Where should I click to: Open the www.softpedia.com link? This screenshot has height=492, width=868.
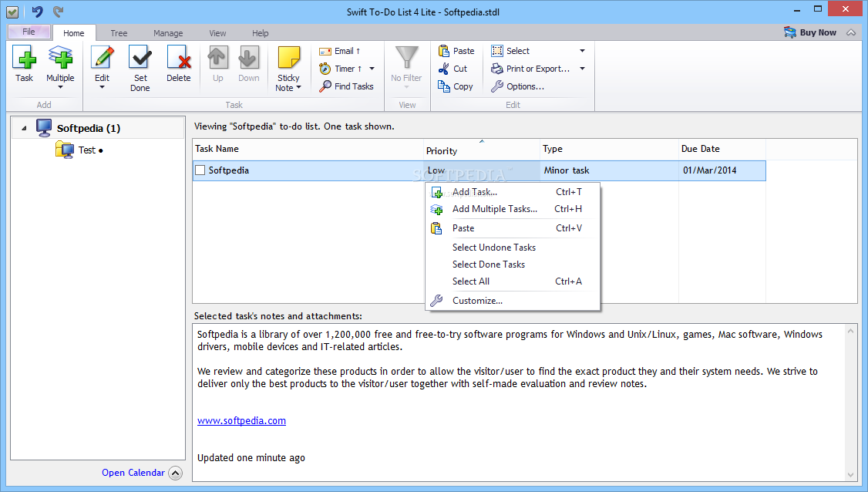point(241,420)
